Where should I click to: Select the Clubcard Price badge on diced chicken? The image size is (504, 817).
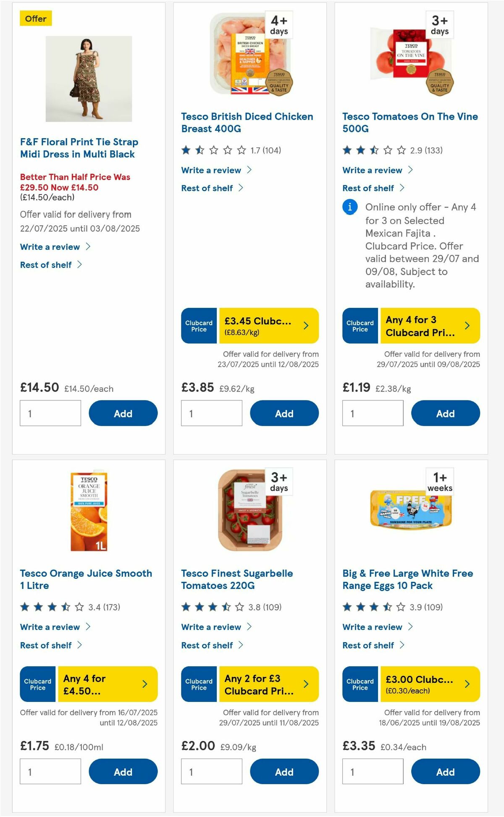pos(198,326)
